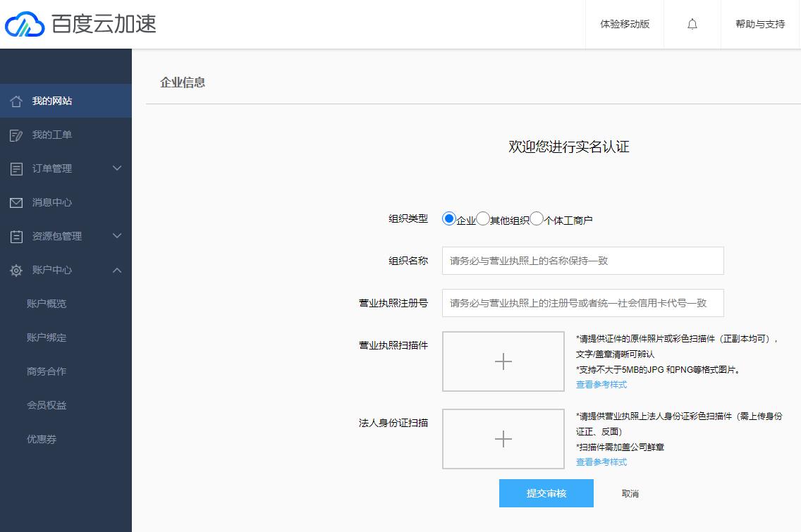
Task: Select the 其他组织 radio button
Action: click(x=483, y=219)
